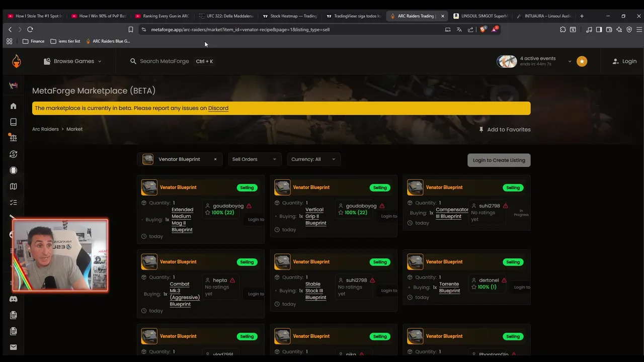Click the Login button
The height and width of the screenshot is (362, 644).
tap(624, 61)
